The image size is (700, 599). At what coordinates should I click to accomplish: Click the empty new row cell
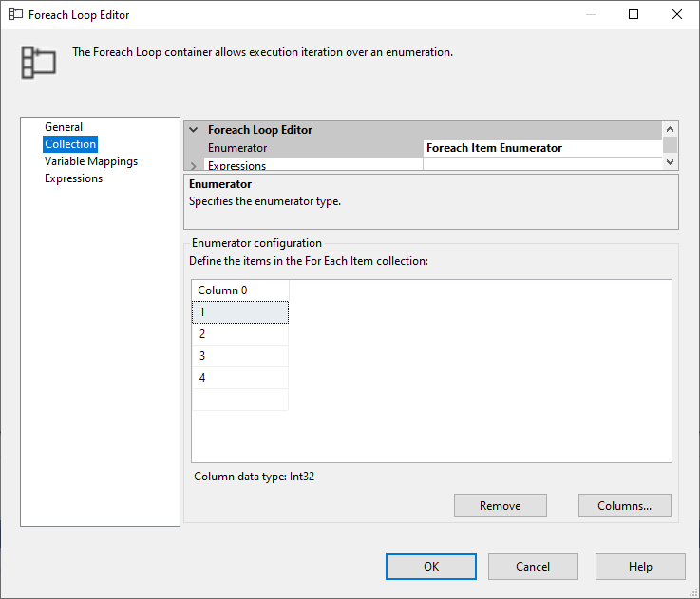coord(239,400)
